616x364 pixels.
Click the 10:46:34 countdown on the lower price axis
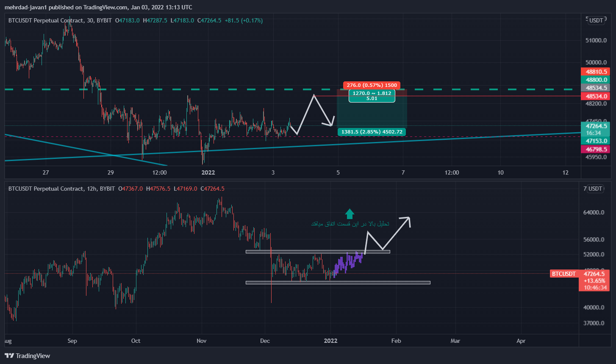click(596, 287)
